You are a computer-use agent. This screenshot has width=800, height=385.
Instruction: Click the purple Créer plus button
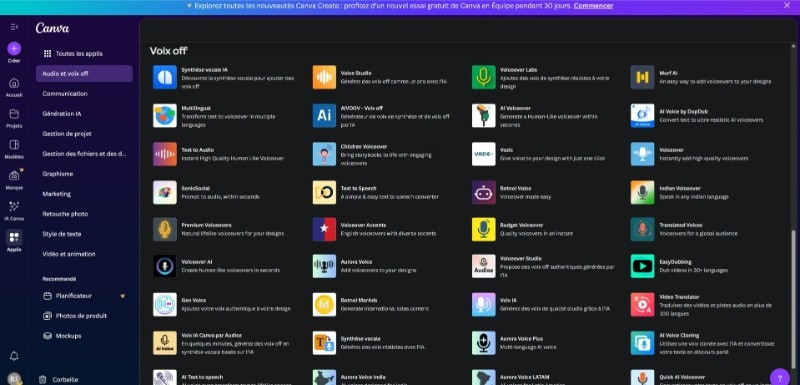(x=14, y=49)
